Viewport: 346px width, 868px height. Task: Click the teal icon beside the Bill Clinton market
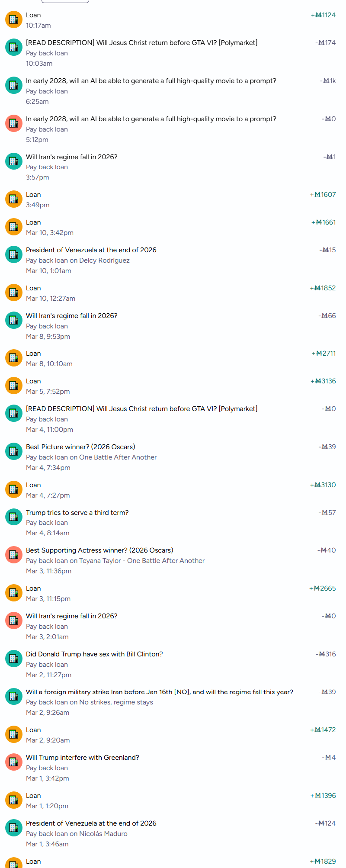coord(13,659)
